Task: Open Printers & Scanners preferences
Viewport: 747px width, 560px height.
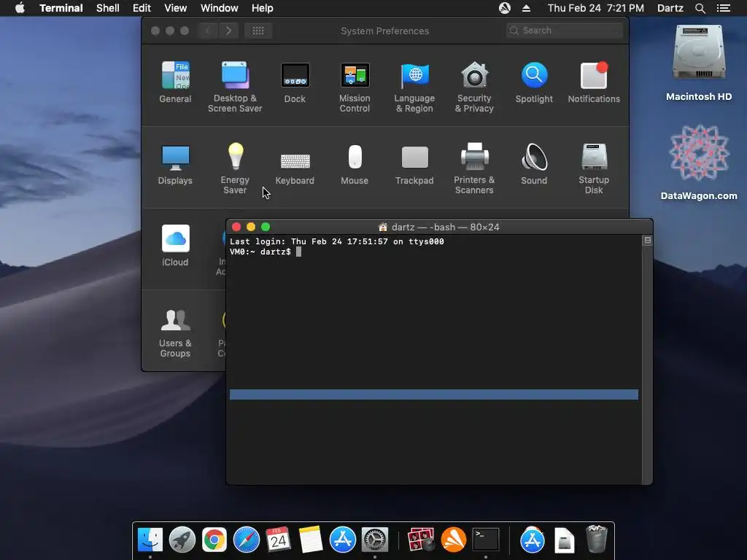Action: [x=474, y=168]
